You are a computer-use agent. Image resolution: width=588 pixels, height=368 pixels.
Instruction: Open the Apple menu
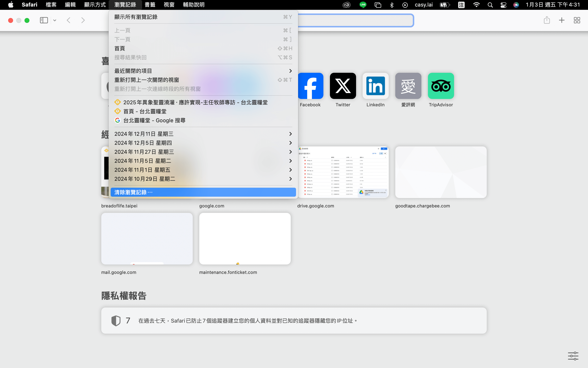tap(11, 5)
